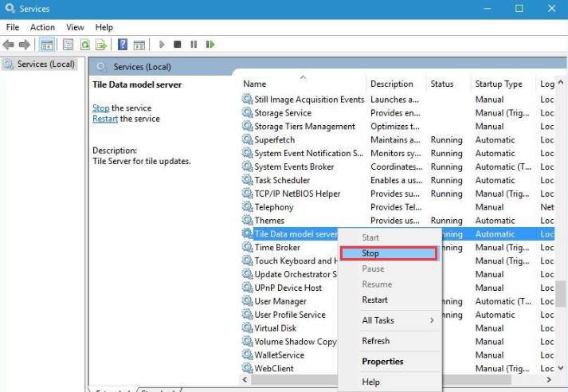Open the View menu in menu bar
The width and height of the screenshot is (568, 392).
click(75, 27)
